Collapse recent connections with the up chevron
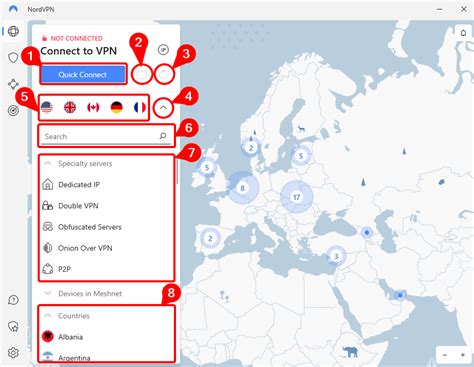 pyautogui.click(x=163, y=108)
